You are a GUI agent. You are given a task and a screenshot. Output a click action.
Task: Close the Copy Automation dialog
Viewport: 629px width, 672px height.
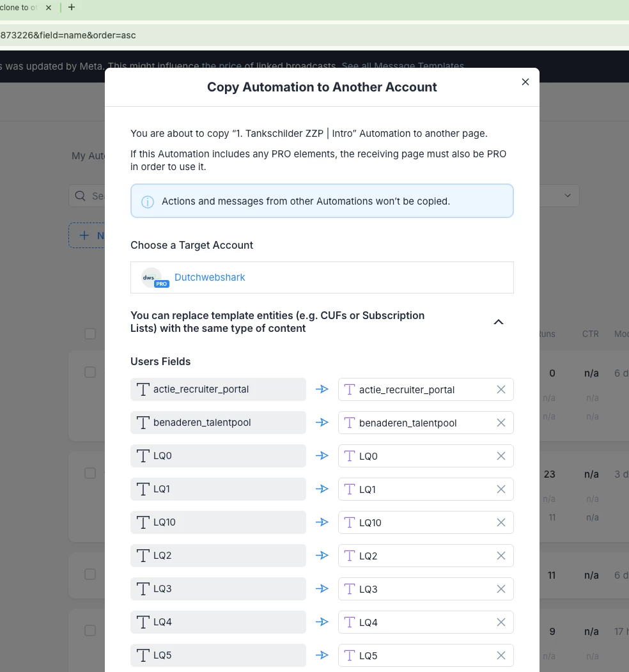point(525,82)
